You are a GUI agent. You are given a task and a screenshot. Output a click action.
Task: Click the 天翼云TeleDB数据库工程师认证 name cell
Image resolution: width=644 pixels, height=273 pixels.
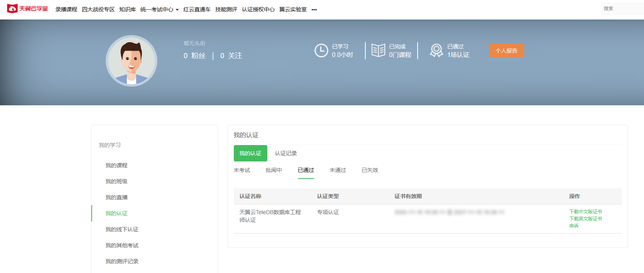click(x=270, y=216)
